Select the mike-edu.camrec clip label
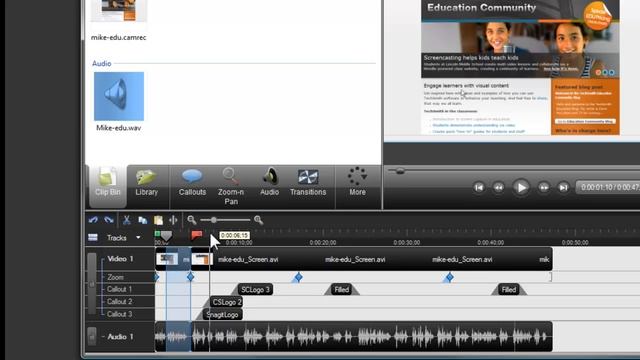This screenshot has height=360, width=640. pyautogui.click(x=118, y=37)
